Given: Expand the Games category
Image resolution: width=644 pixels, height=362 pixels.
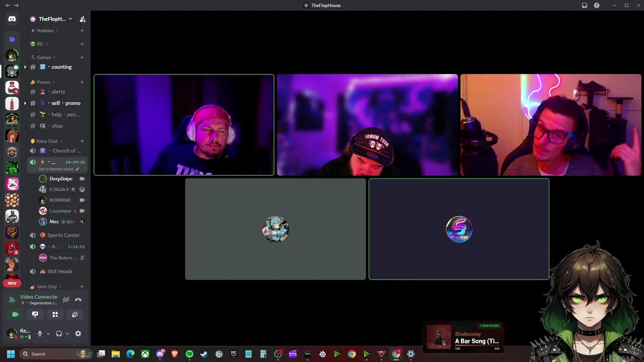Looking at the screenshot, I should [x=44, y=57].
